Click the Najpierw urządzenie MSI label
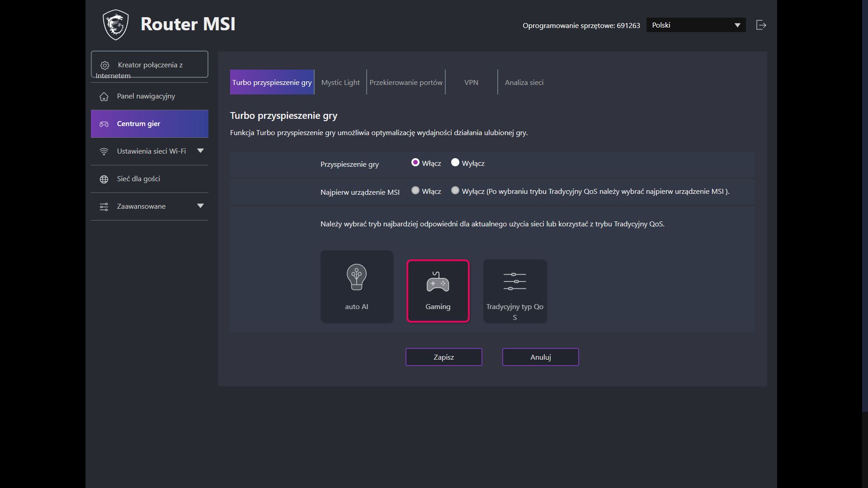 coord(360,192)
